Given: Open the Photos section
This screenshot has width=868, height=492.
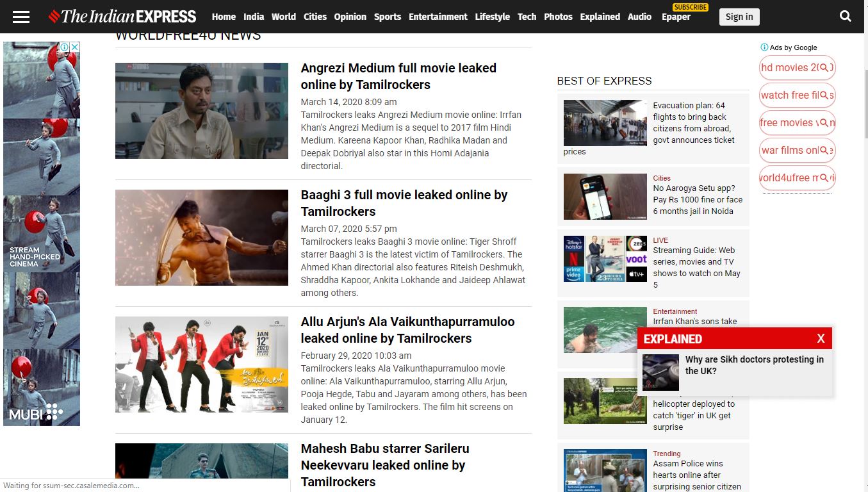Looking at the screenshot, I should pyautogui.click(x=558, y=17).
